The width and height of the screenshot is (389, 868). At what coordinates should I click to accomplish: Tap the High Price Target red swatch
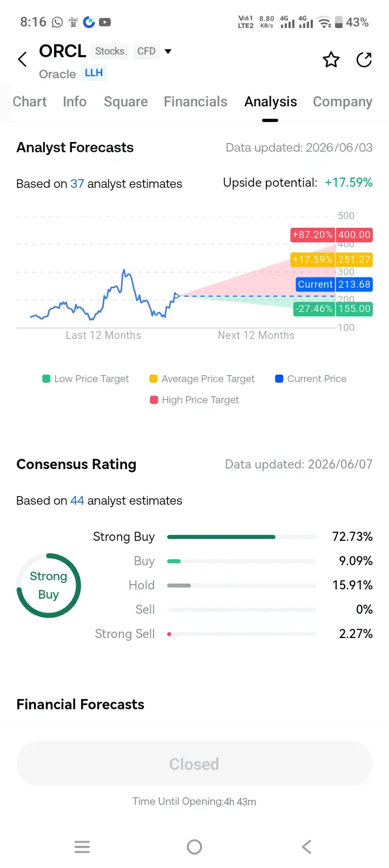click(x=153, y=400)
